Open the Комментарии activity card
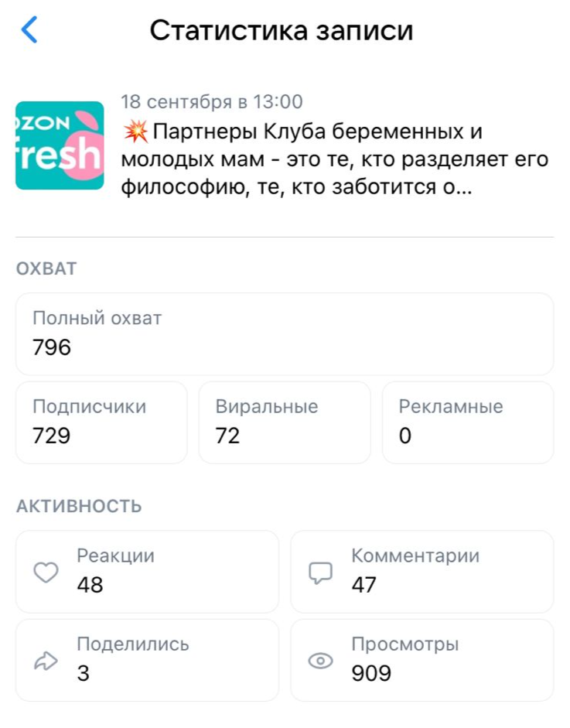This screenshot has height=728, width=570. pos(422,571)
